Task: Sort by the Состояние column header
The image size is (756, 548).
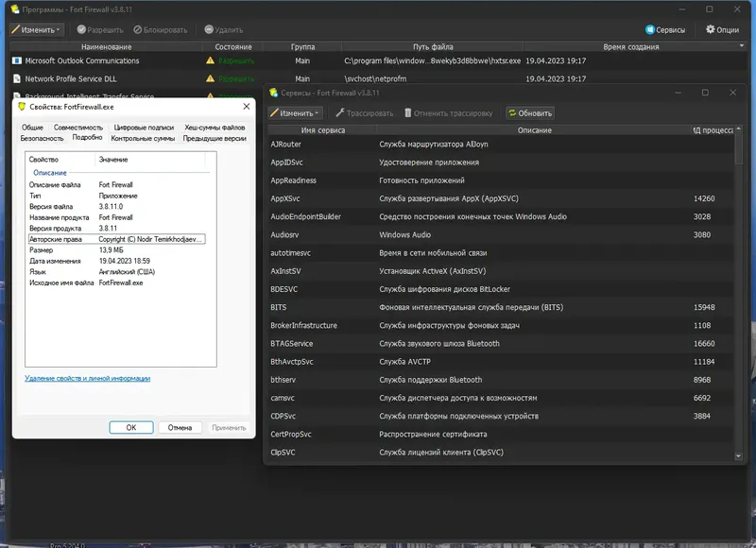Action: click(x=233, y=46)
